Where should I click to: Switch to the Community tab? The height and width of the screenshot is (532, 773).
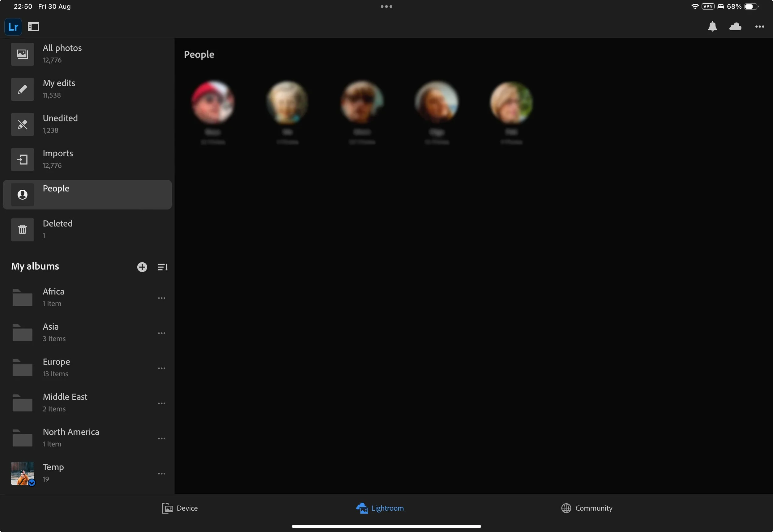(x=587, y=508)
